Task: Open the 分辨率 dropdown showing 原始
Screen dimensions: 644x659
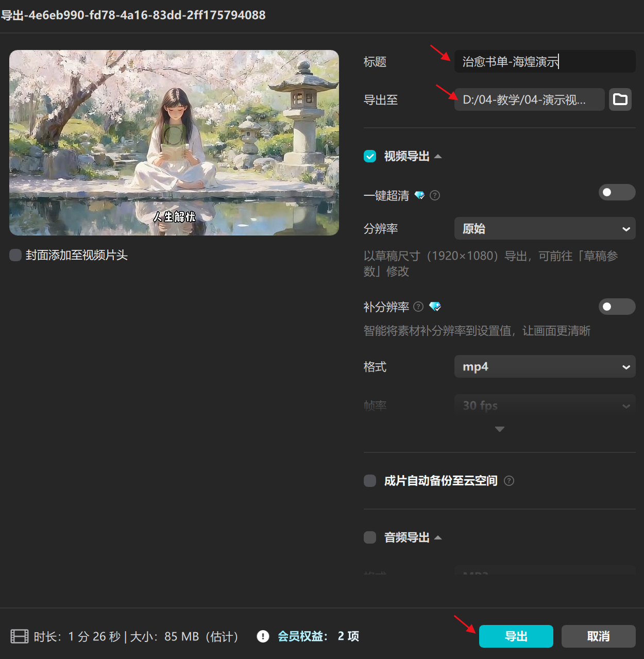Action: tap(545, 228)
